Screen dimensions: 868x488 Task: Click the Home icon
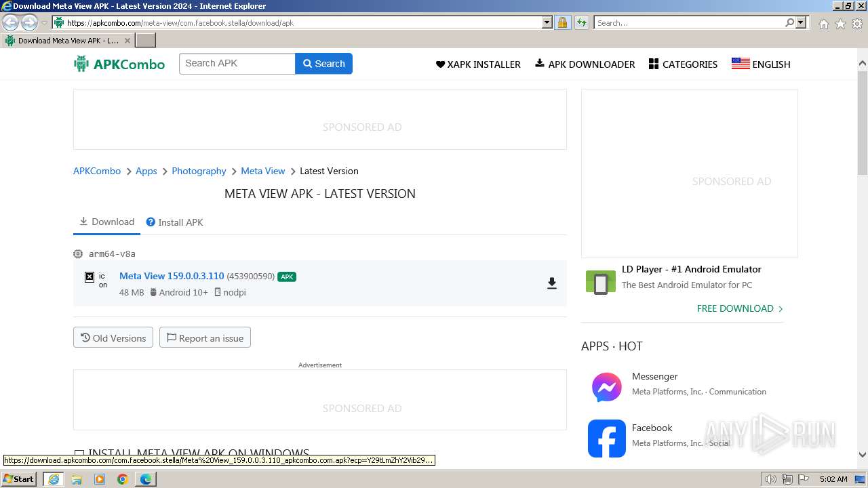[823, 24]
